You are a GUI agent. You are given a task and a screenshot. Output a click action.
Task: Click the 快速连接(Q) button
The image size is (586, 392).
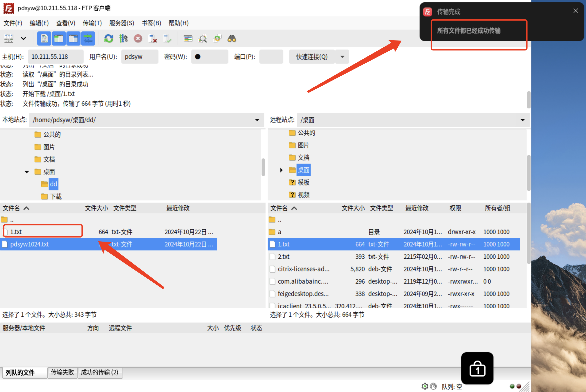point(312,57)
